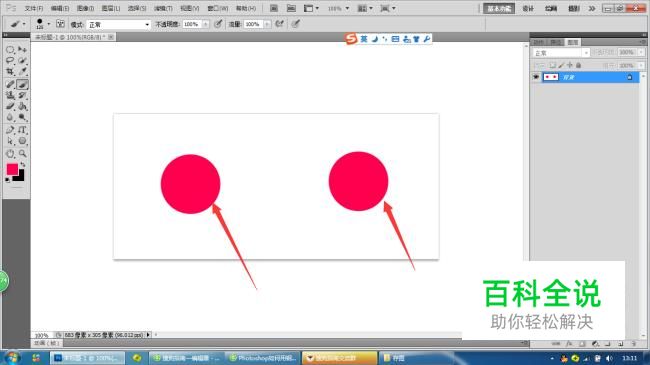Open the 模式 blend mode dropdown
The image size is (650, 365).
click(x=119, y=24)
